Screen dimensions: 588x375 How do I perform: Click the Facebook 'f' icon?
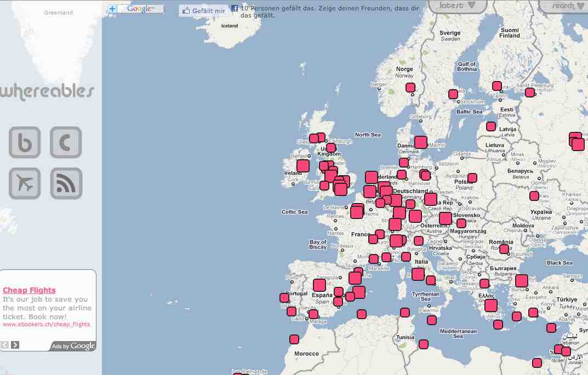[235, 8]
